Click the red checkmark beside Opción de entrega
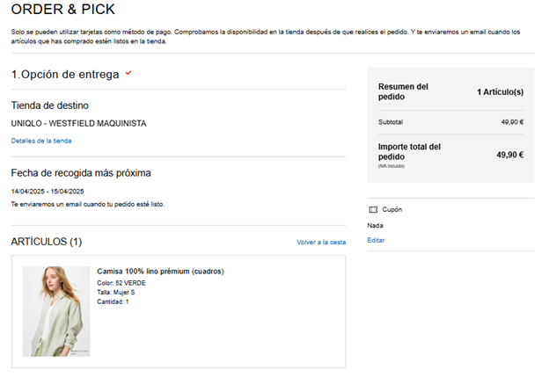This screenshot has width=549, height=392. [x=128, y=73]
